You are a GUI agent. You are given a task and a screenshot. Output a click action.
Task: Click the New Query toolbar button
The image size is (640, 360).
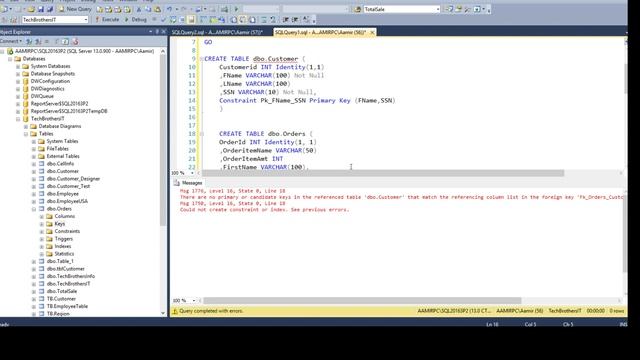[75, 9]
